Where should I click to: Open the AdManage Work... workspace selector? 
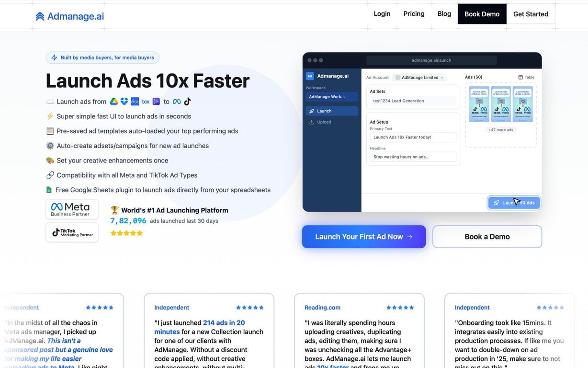pos(332,96)
